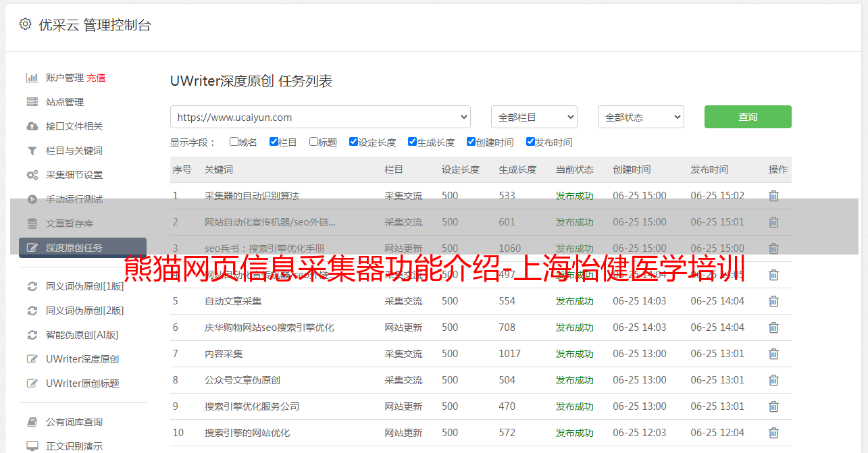Click the server icon for 站点管理
The width and height of the screenshot is (868, 453).
[x=32, y=102]
